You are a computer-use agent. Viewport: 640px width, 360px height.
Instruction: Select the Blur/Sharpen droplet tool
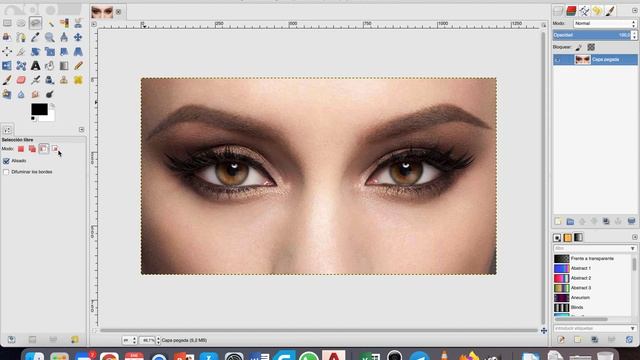click(21, 94)
